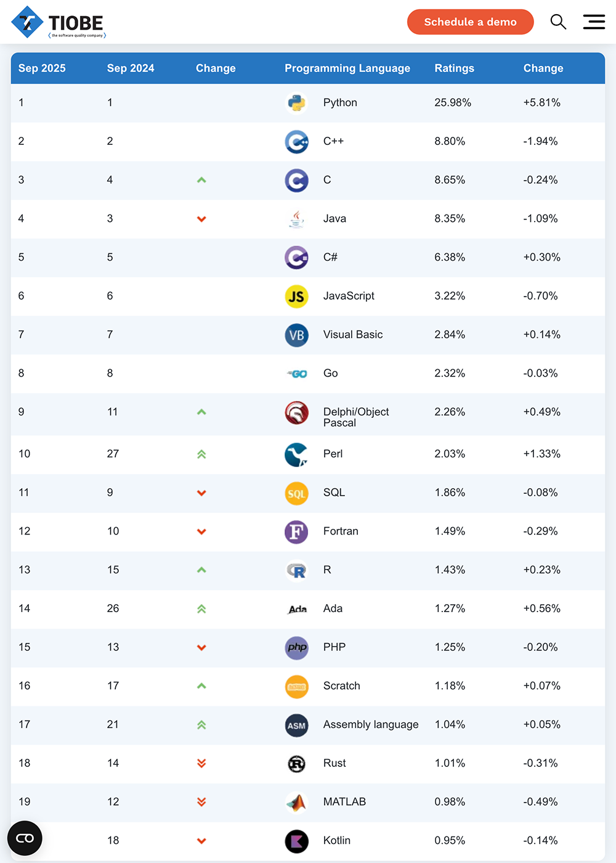Click the TIOBE logo
The width and height of the screenshot is (616, 863).
pyautogui.click(x=58, y=22)
